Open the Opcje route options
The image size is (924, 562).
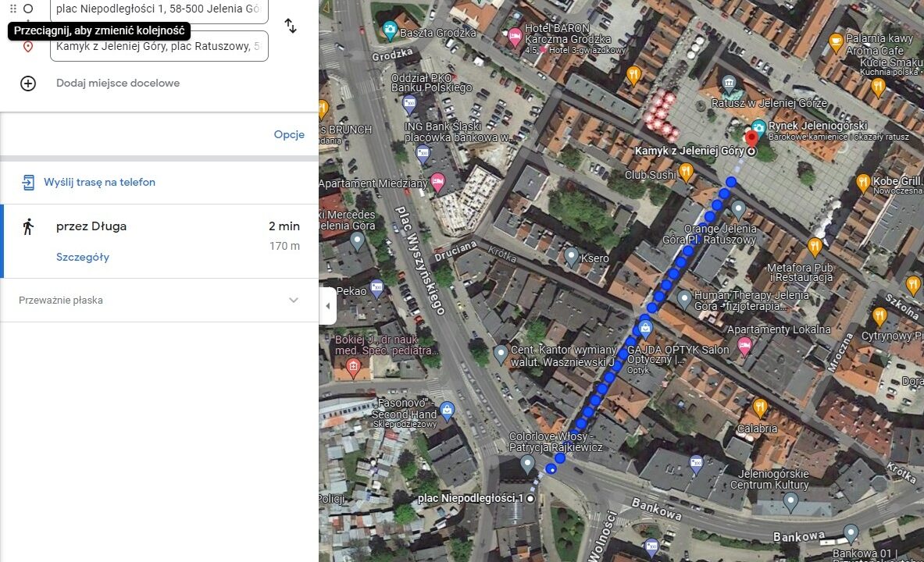pyautogui.click(x=288, y=134)
